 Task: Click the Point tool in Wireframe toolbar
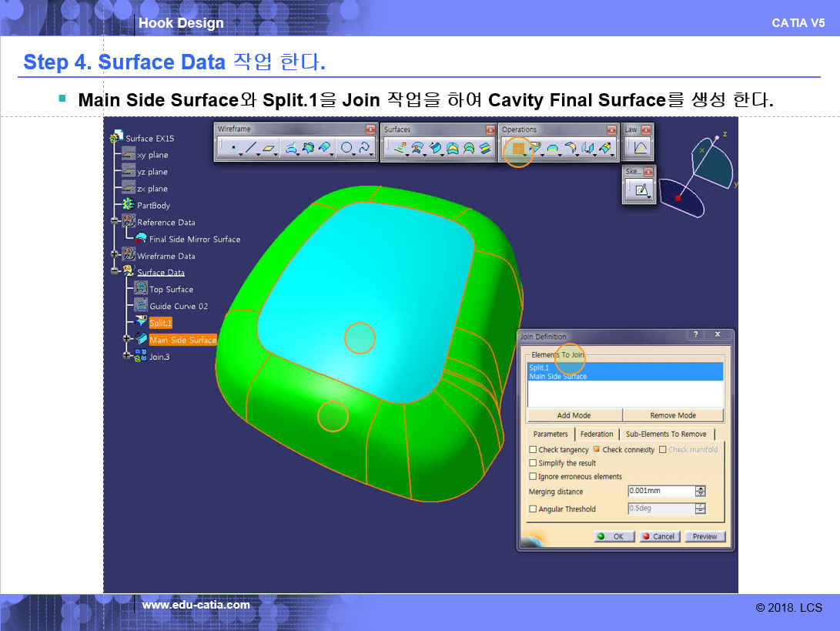[233, 148]
